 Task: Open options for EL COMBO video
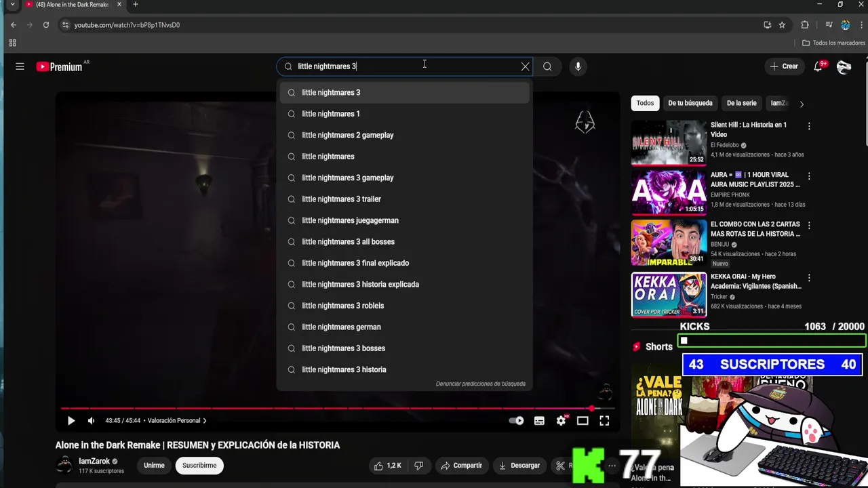(x=809, y=225)
